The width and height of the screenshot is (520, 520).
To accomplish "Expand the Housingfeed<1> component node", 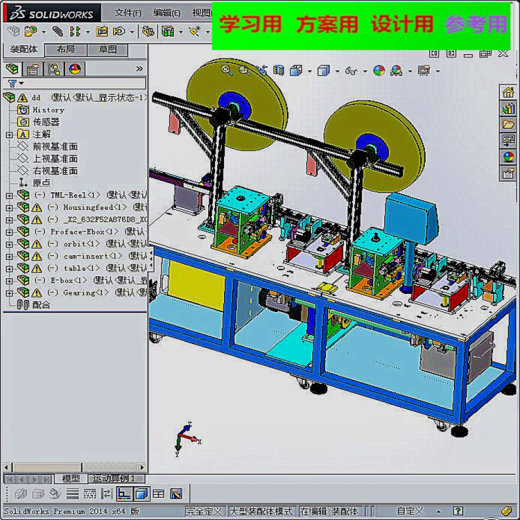I will tap(9, 208).
